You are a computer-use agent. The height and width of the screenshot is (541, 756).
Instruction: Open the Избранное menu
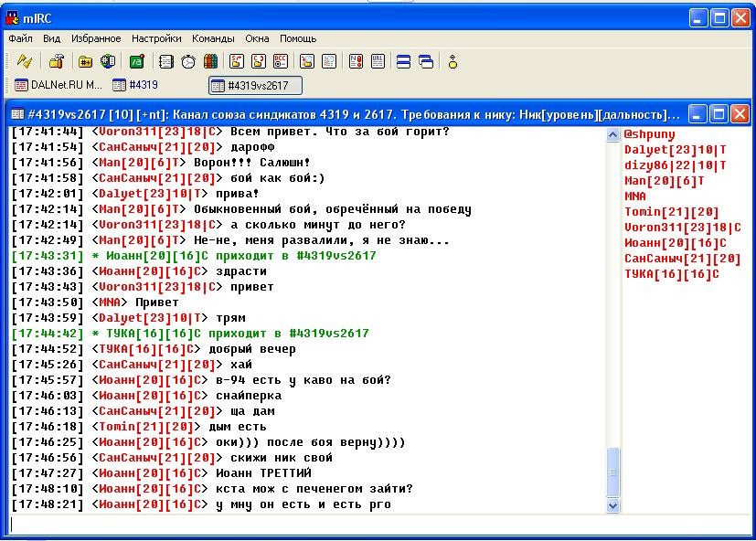pos(96,38)
